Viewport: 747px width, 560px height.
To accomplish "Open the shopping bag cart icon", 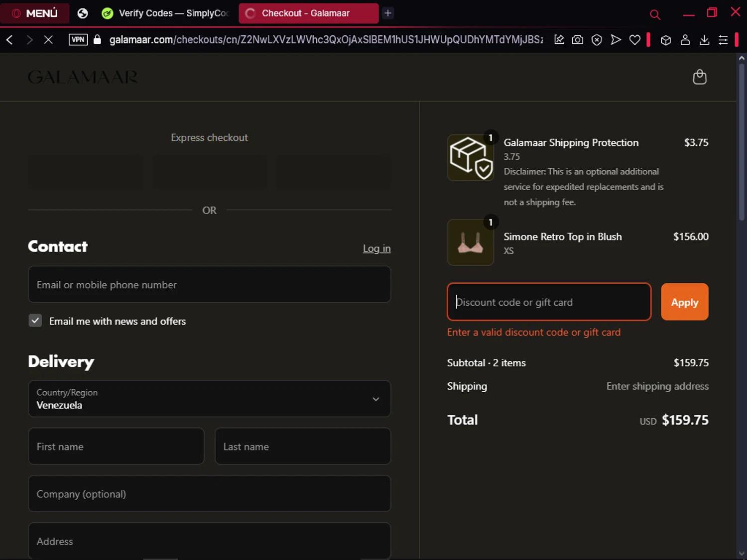I will [700, 77].
